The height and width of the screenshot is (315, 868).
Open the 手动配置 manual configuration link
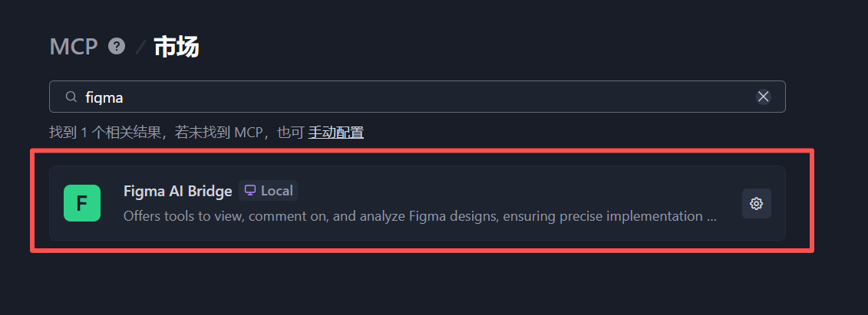coord(335,133)
